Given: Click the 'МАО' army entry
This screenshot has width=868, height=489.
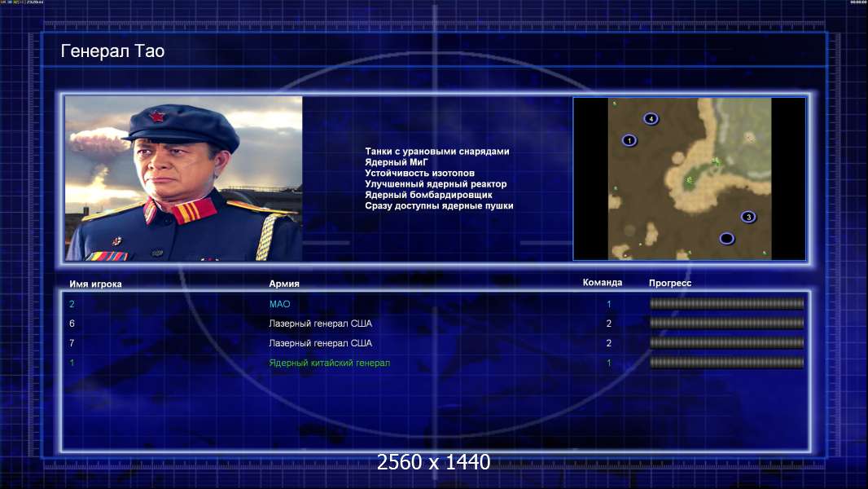Looking at the screenshot, I should (x=279, y=304).
